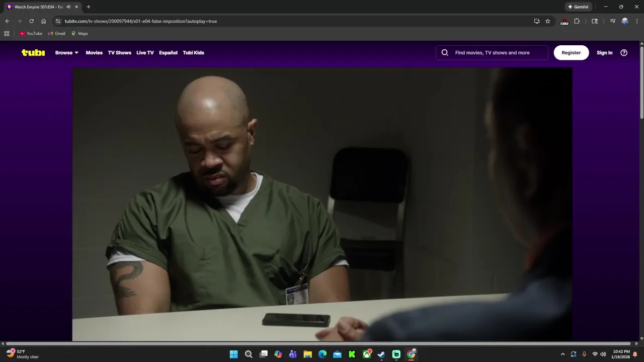Open File Explorer from the taskbar
644x362 pixels.
coord(307,354)
